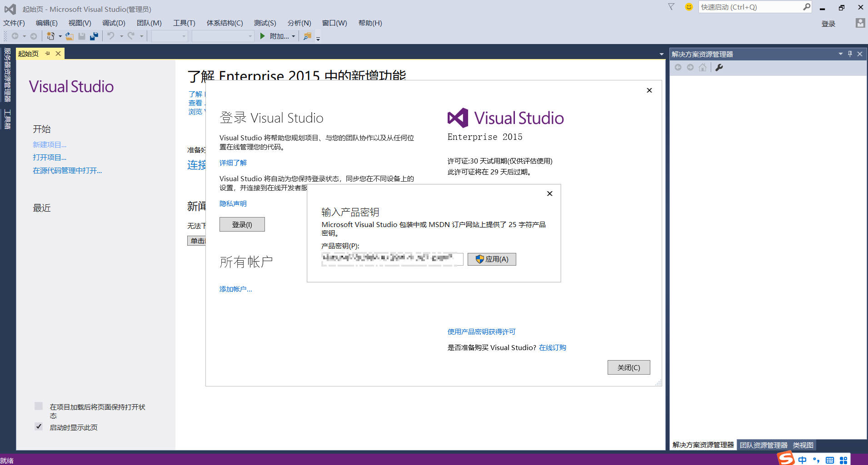Click the Quick Launch magnifier icon
Image resolution: width=868 pixels, height=465 pixels.
coord(806,7)
